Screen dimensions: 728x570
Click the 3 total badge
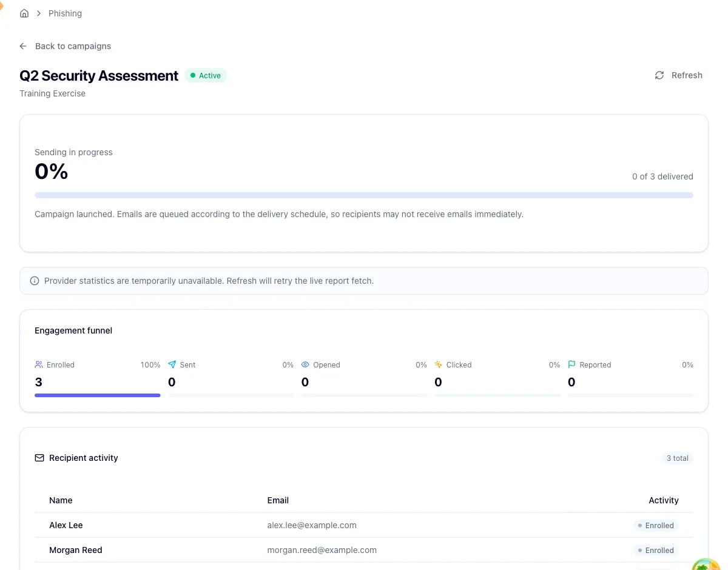[x=677, y=458]
